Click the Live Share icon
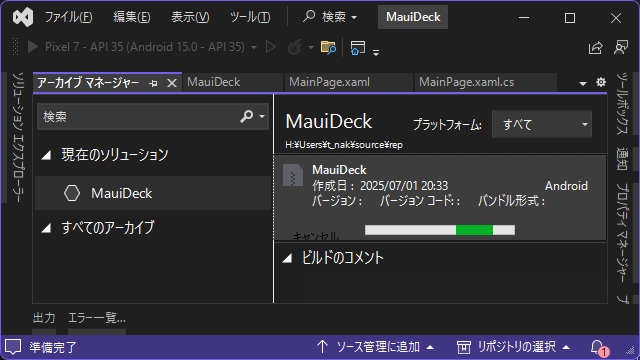 tap(596, 48)
